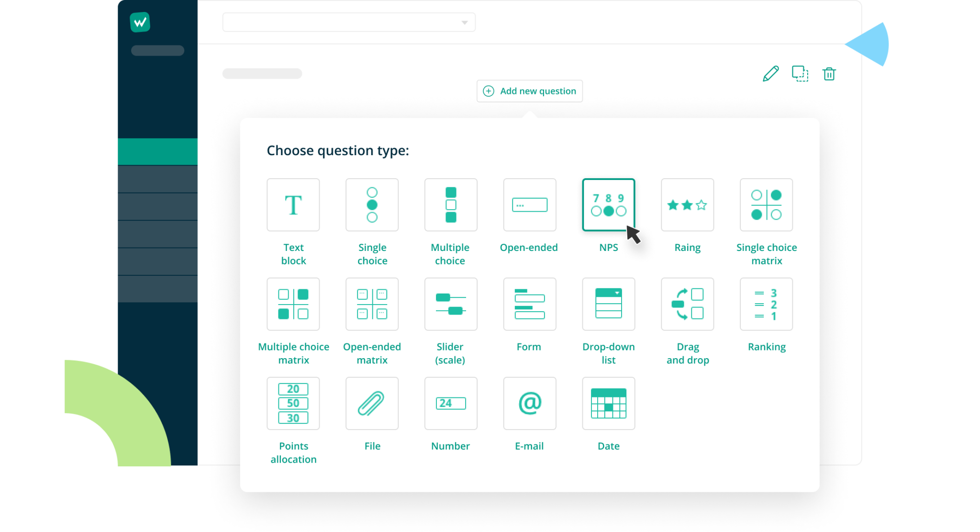Screen dimensions: 980x532
Task: Choose the star rating question type
Action: point(687,205)
